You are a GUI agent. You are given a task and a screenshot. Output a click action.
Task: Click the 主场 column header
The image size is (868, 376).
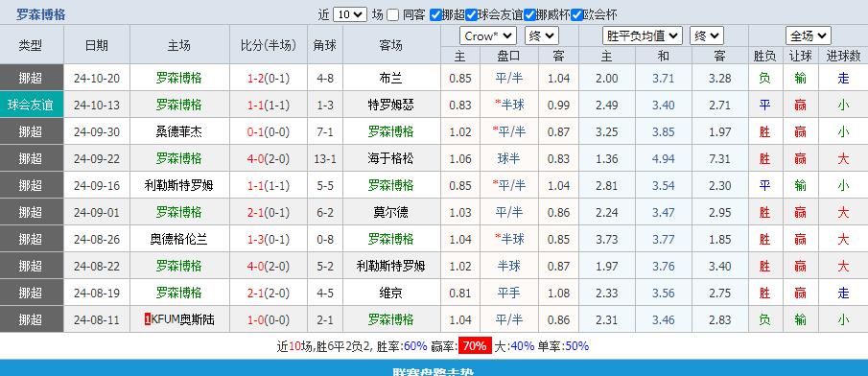(178, 45)
